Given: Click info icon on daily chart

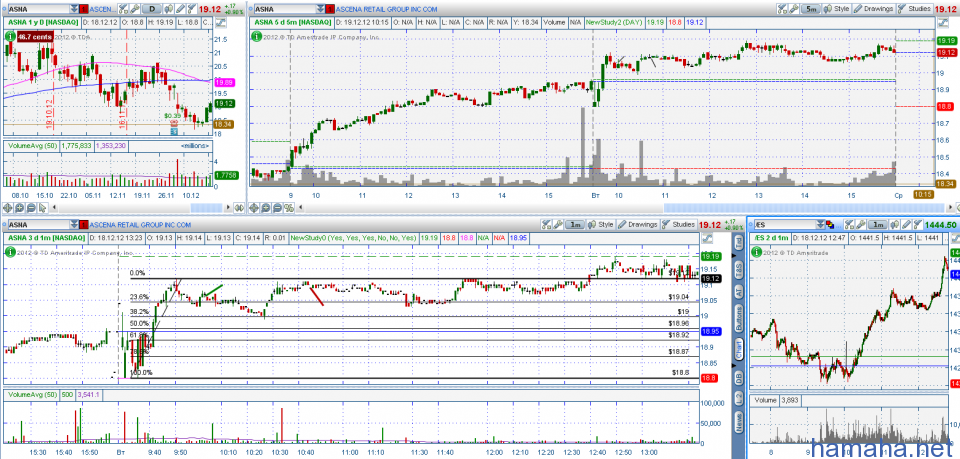Looking at the screenshot, I should (x=10, y=36).
